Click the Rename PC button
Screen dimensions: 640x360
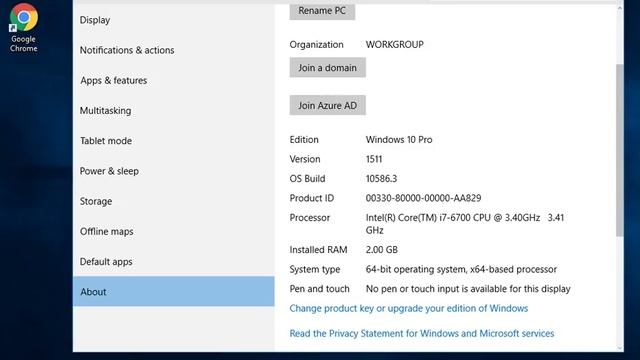point(322,11)
